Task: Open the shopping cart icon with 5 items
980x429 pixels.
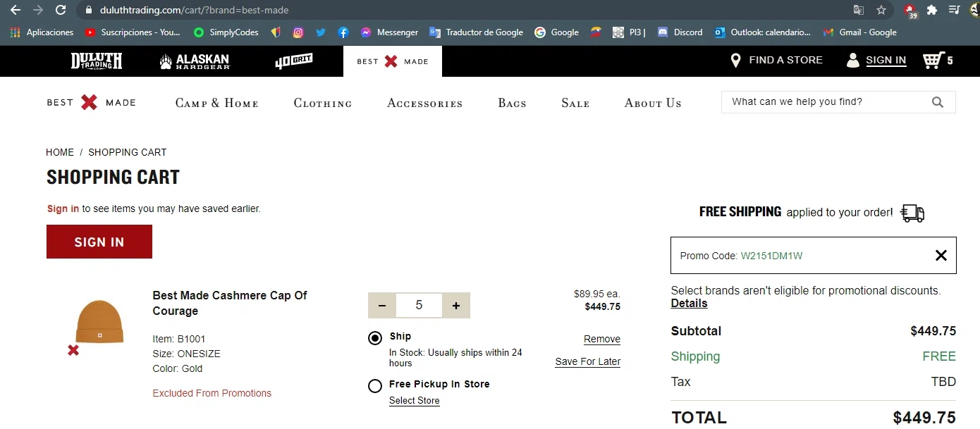Action: tap(938, 61)
